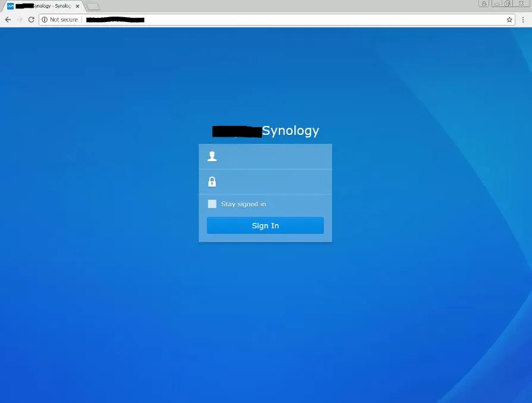Enable the Stay signed in checkbox
Viewport: 532px width, 403px height.
click(212, 204)
